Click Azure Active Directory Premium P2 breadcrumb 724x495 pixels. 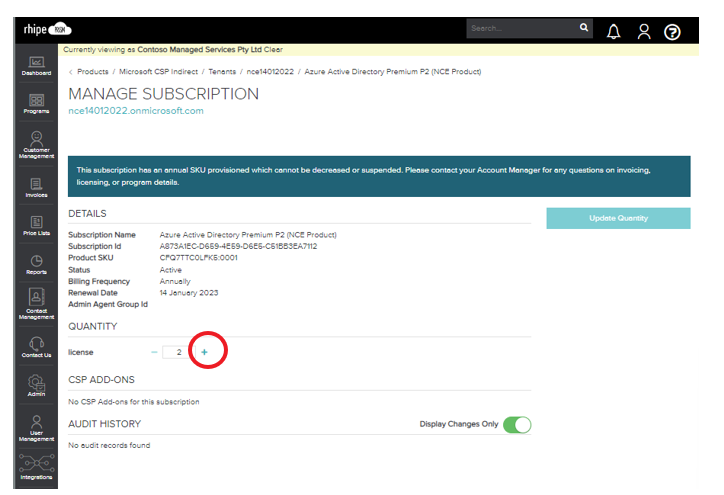pyautogui.click(x=392, y=72)
